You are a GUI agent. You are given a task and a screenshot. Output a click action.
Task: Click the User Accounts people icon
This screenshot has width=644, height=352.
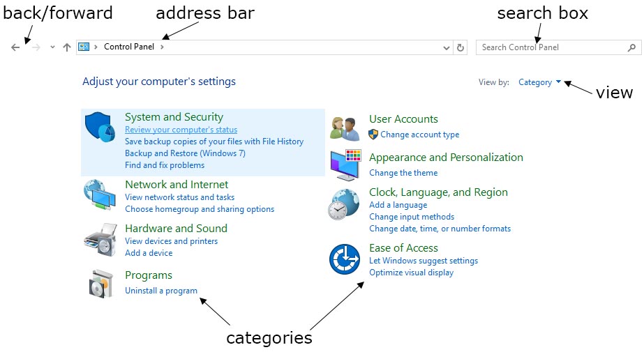345,129
